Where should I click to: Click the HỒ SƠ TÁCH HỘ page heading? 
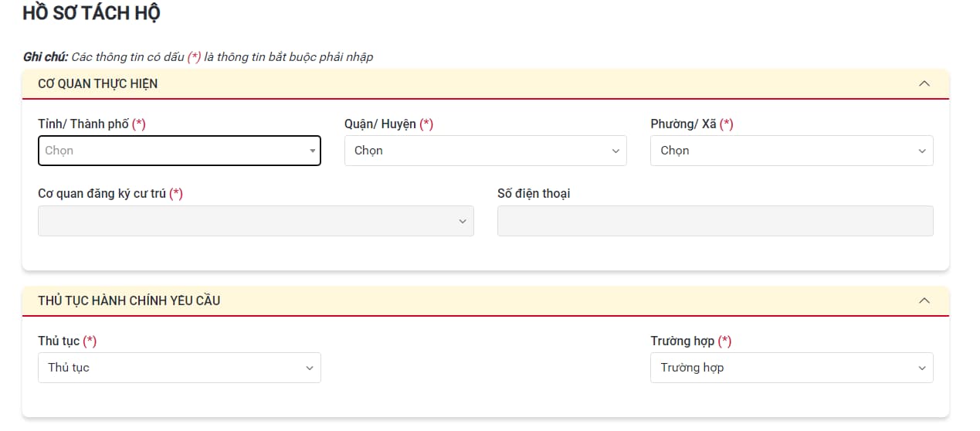point(92,14)
